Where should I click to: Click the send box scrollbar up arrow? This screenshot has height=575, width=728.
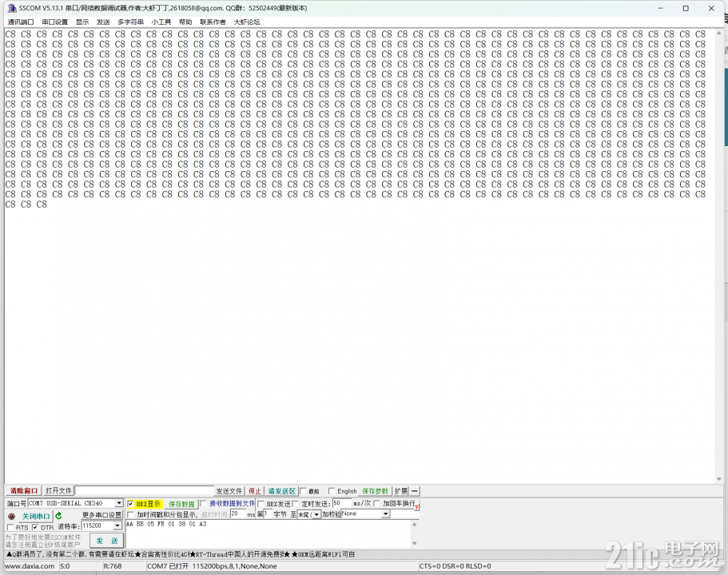415,525
